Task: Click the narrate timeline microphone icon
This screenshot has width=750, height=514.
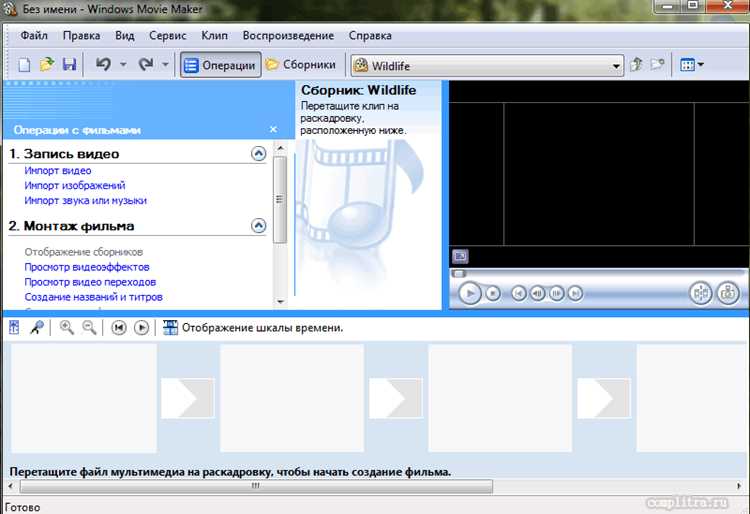Action: click(37, 328)
